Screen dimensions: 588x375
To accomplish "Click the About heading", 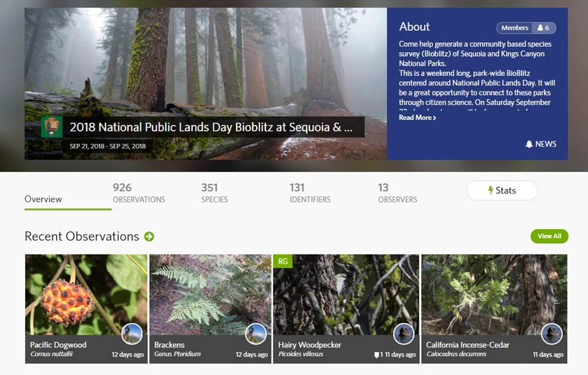I will (x=414, y=26).
